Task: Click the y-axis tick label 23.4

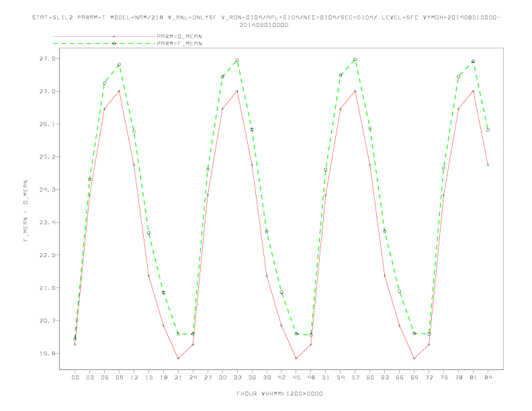Action: 47,222
